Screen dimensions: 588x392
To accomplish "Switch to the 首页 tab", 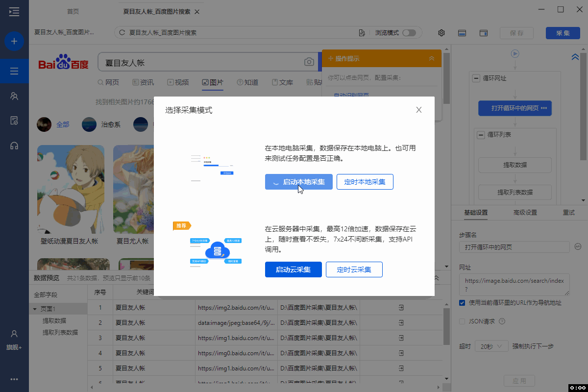I will [x=73, y=12].
